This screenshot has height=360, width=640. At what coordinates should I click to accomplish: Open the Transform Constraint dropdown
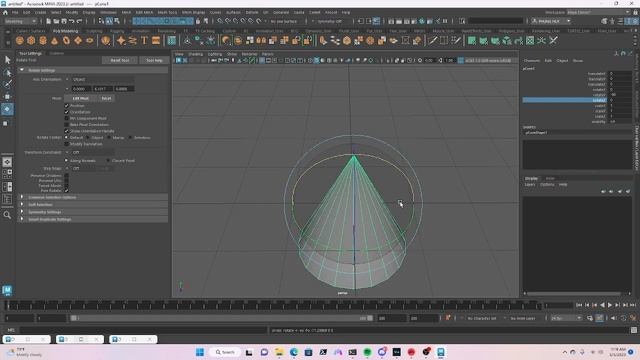[x=93, y=152]
